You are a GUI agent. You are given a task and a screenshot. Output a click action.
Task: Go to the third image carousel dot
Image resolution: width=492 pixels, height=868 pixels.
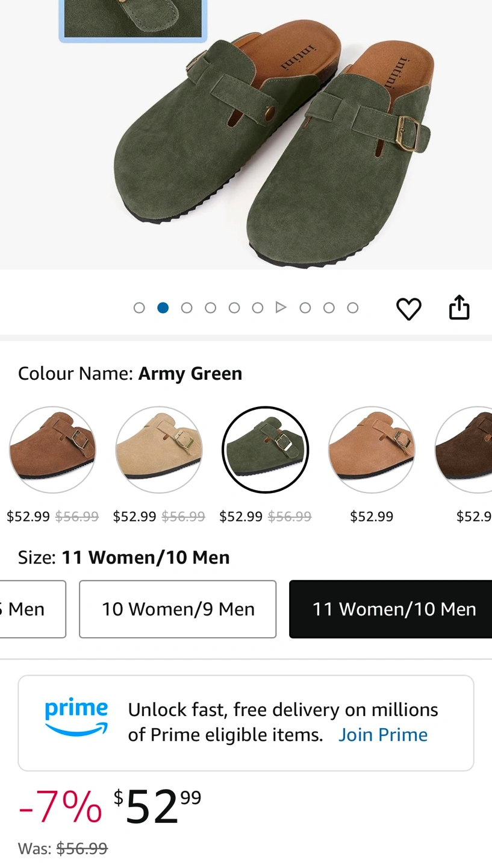point(187,308)
